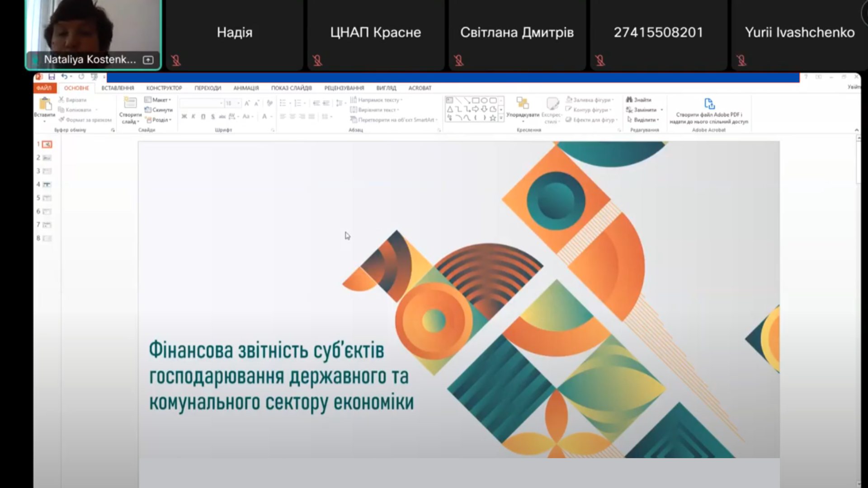Click Знайти find with binoculars icon
Screen dimensions: 868x488
638,99
